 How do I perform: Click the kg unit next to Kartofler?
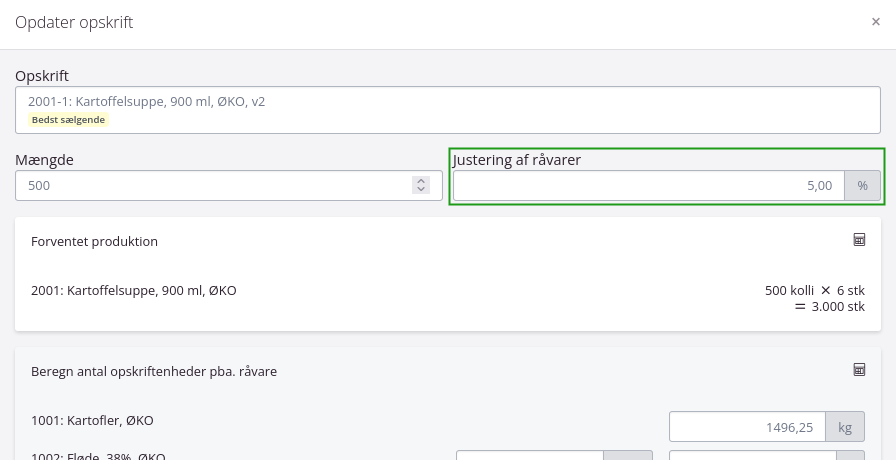(x=844, y=428)
